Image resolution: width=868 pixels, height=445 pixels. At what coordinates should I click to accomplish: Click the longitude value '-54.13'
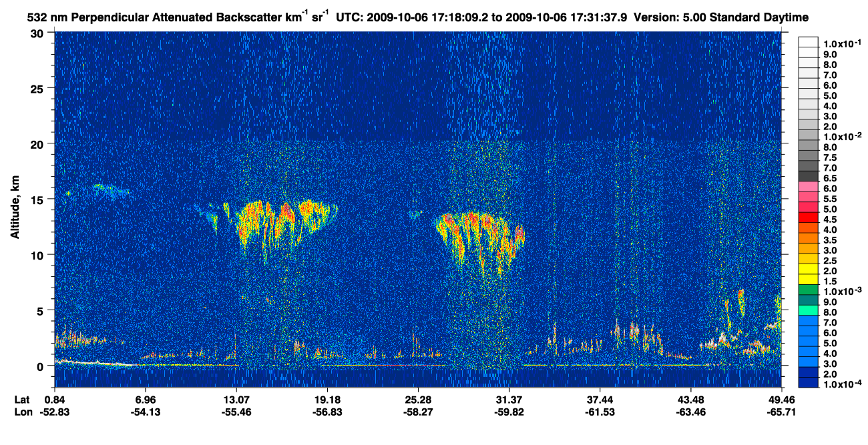(146, 412)
